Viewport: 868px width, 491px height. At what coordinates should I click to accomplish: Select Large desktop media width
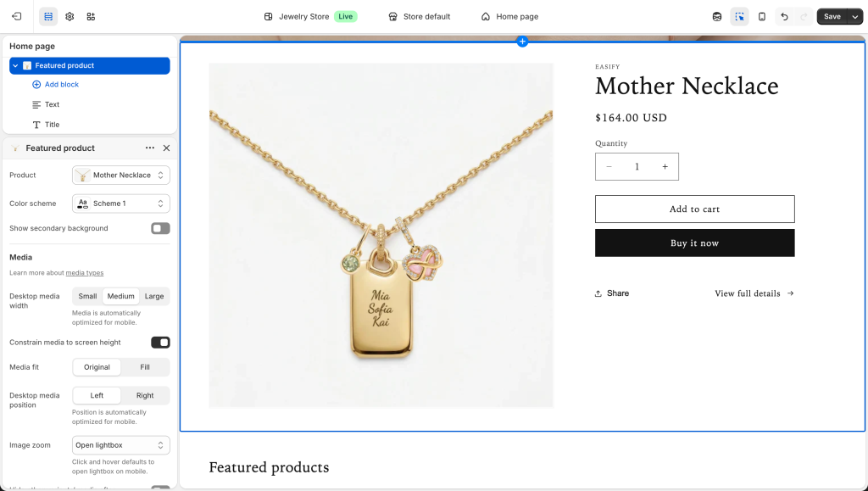[154, 296]
